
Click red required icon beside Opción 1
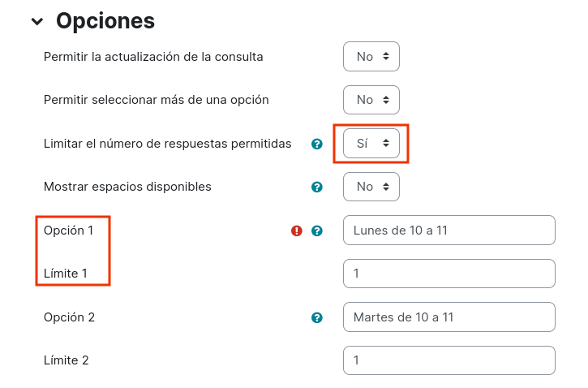pyautogui.click(x=297, y=231)
